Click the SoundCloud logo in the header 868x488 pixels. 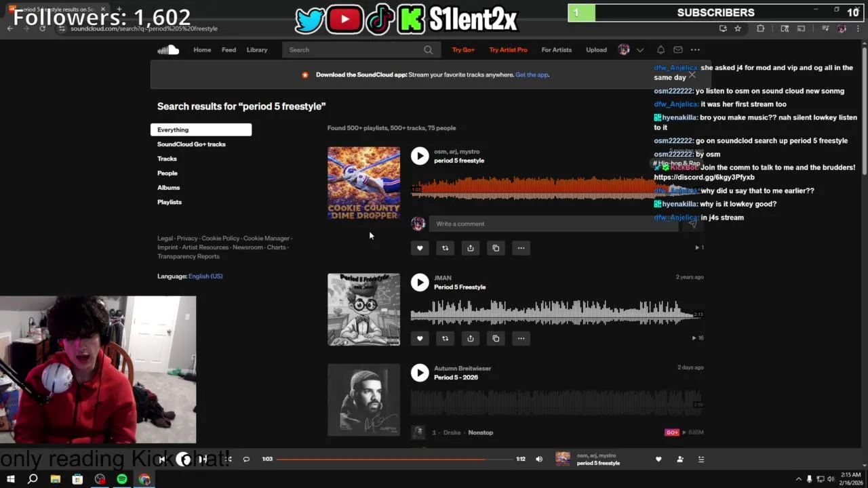(168, 49)
